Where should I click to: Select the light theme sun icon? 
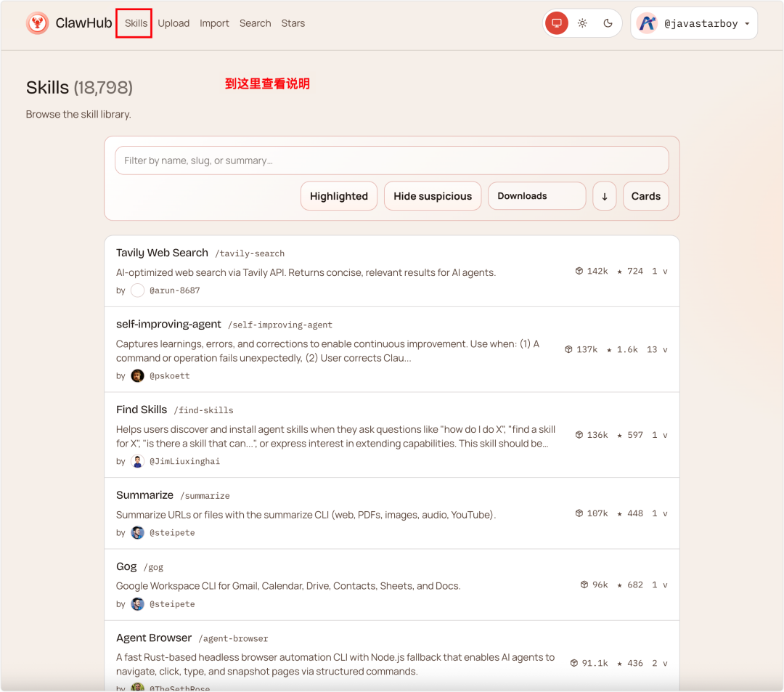(x=582, y=23)
